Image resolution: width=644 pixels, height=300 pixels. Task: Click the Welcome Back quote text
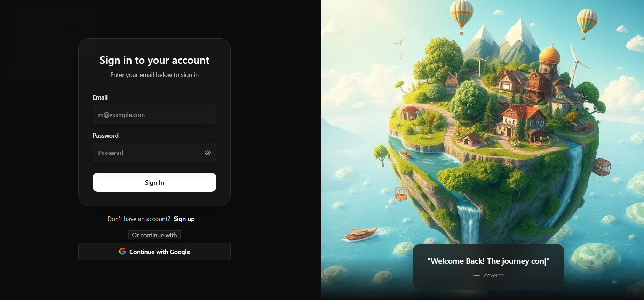pyautogui.click(x=488, y=261)
